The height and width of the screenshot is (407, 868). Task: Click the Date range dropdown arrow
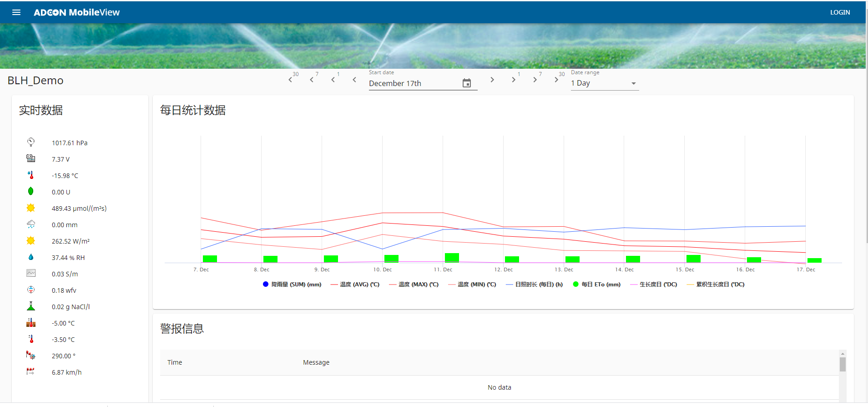click(634, 84)
